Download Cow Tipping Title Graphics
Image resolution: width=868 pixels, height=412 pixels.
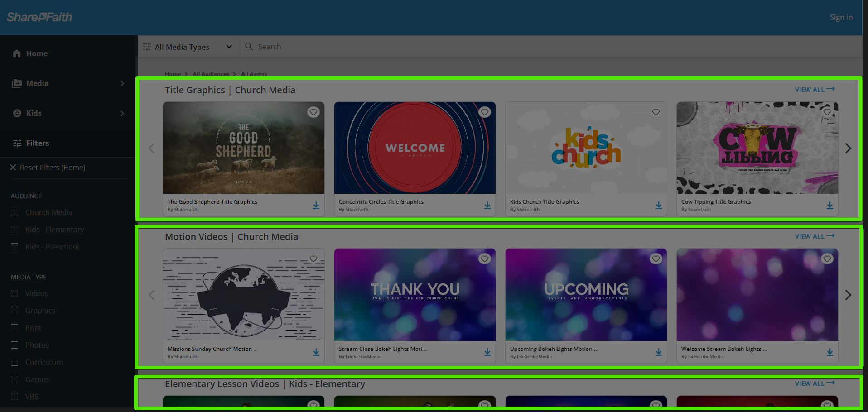(829, 206)
